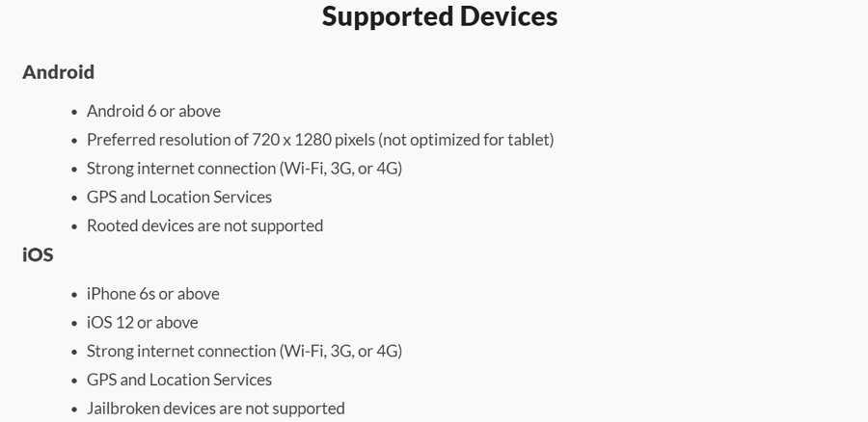Viewport: 868px width, 422px height.
Task: Click the bullet before 'Jailbroken devices are not supported'
Action: (74, 409)
